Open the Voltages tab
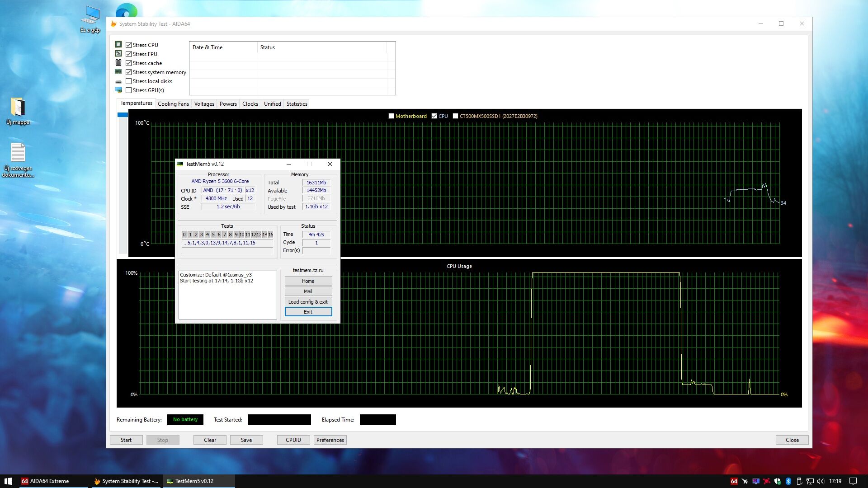Screen dimensions: 868x488 click(204, 104)
